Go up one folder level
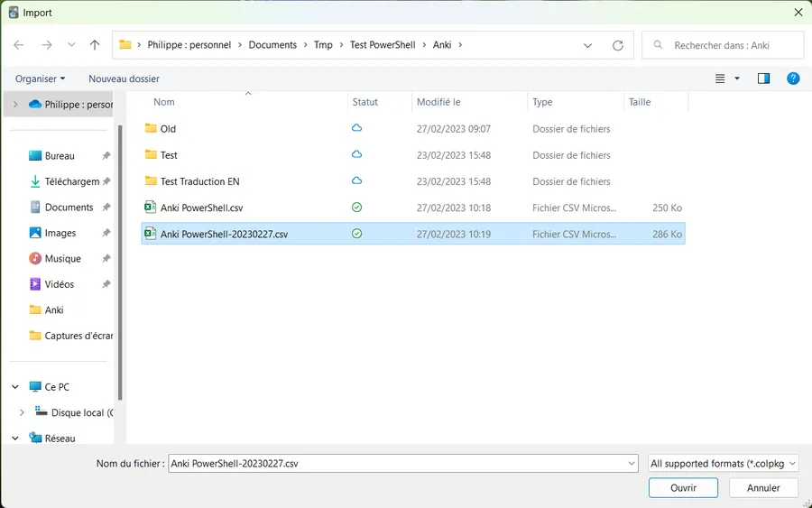 (95, 45)
